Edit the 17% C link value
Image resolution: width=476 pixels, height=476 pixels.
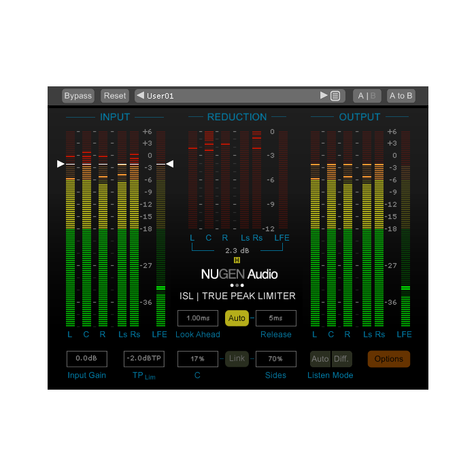pyautogui.click(x=198, y=359)
